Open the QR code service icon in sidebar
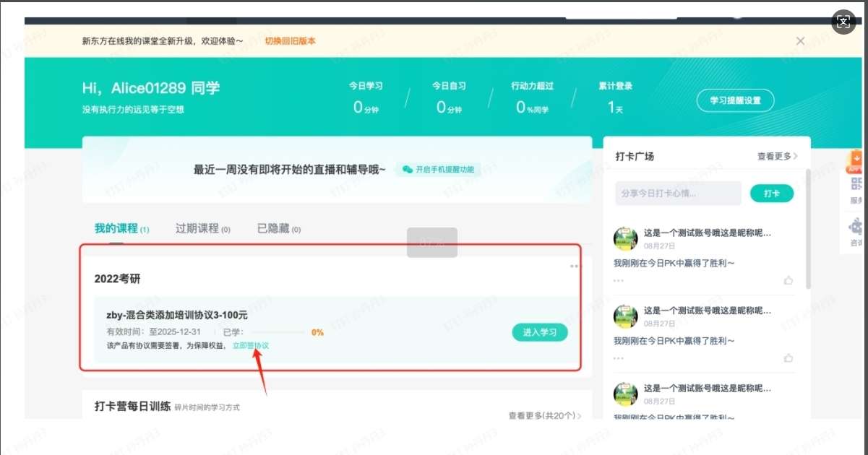This screenshot has width=868, height=455. pos(856,184)
